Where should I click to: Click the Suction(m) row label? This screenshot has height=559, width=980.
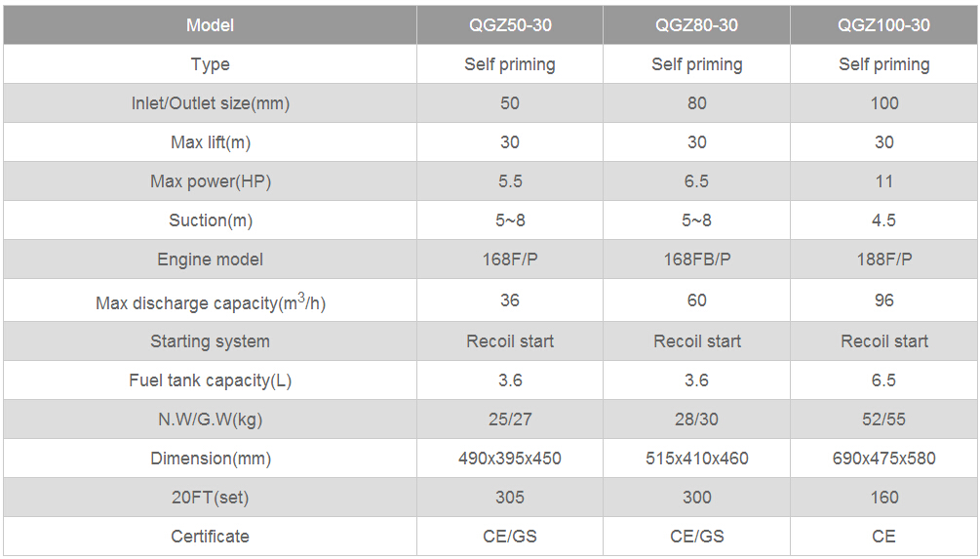[x=210, y=220]
